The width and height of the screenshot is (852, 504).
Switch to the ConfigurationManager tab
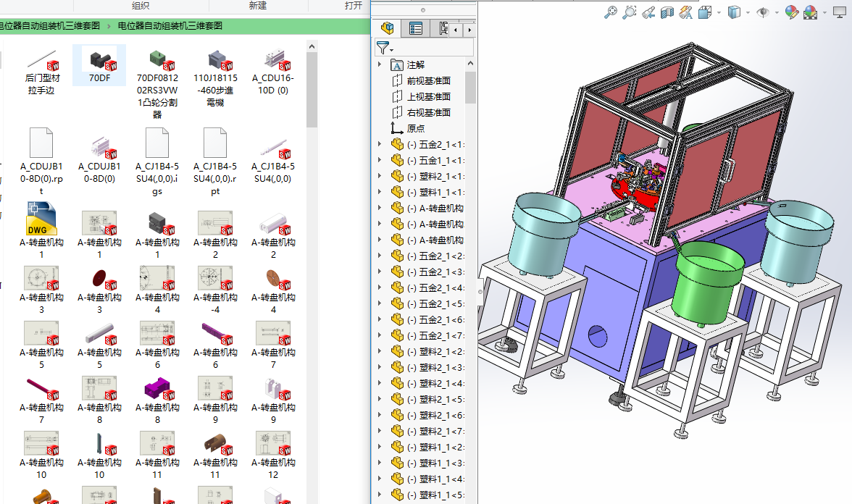[442, 28]
